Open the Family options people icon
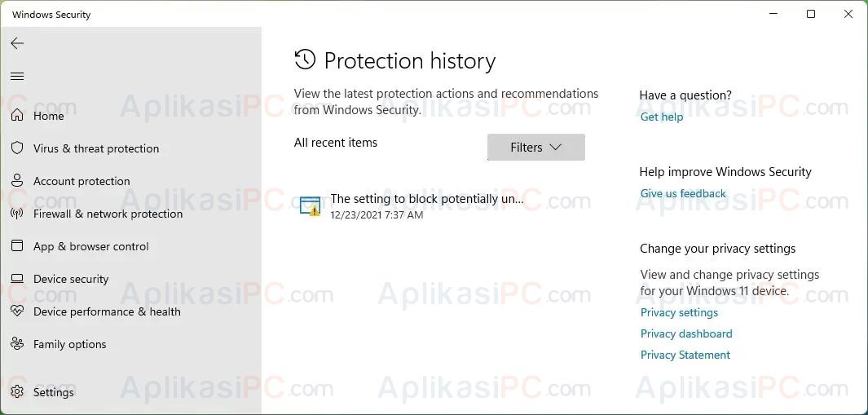The width and height of the screenshot is (868, 415). (17, 344)
